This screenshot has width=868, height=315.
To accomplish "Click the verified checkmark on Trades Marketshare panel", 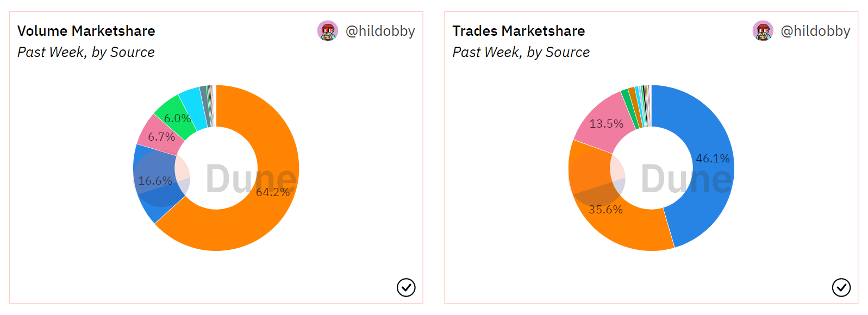I will click(841, 287).
